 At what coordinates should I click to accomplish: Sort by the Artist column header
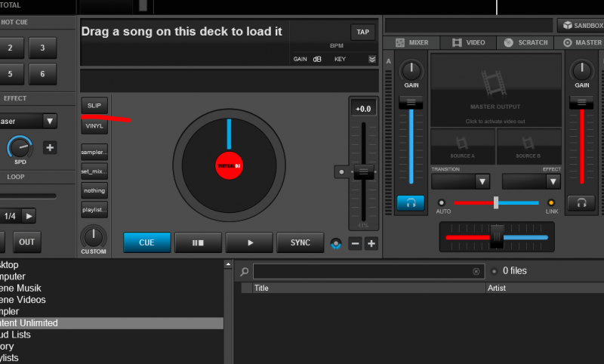point(544,288)
